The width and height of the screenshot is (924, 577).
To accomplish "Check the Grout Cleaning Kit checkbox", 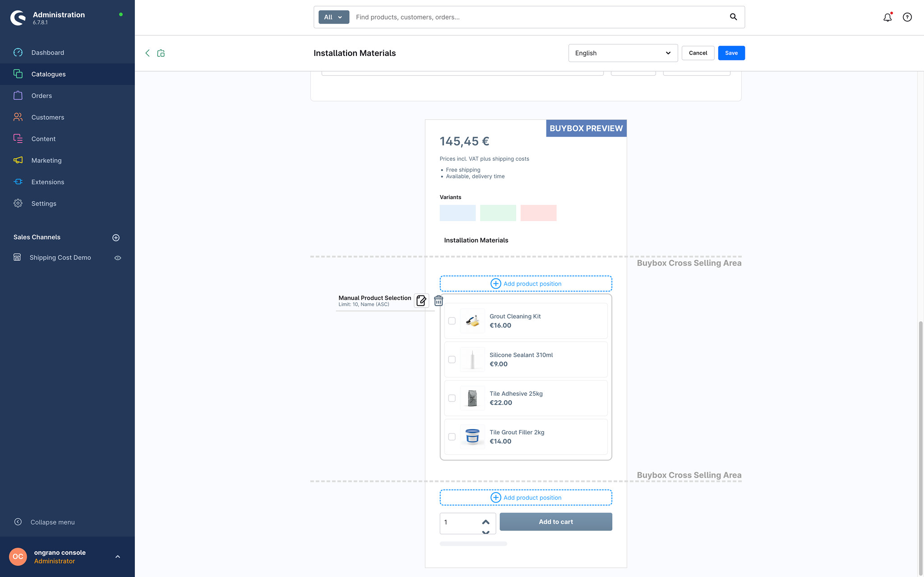I will [452, 321].
